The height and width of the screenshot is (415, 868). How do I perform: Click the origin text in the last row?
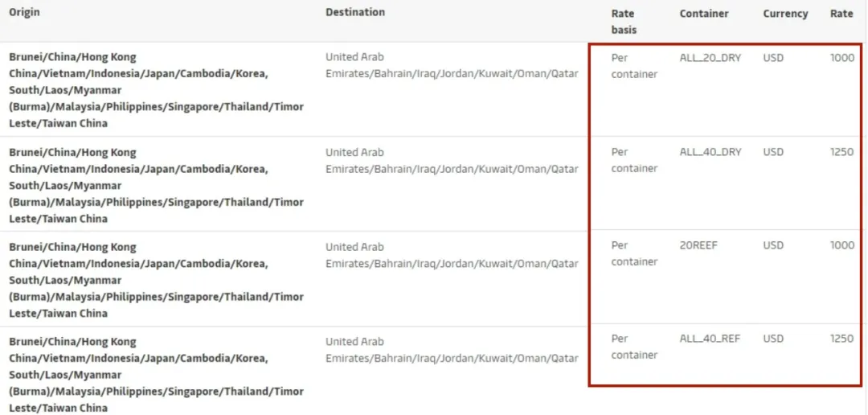156,375
